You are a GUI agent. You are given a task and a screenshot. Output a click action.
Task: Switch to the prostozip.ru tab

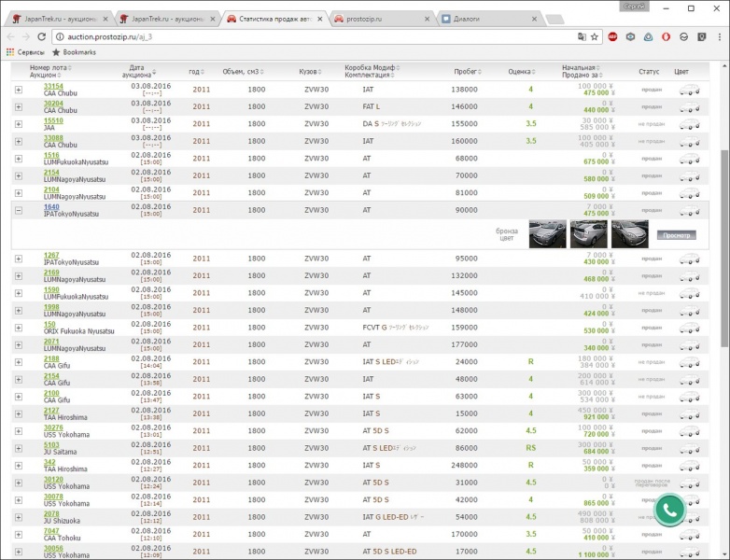pyautogui.click(x=383, y=18)
